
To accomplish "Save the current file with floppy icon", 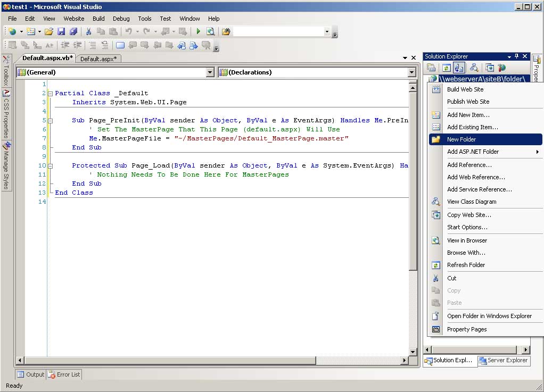I will [x=61, y=31].
